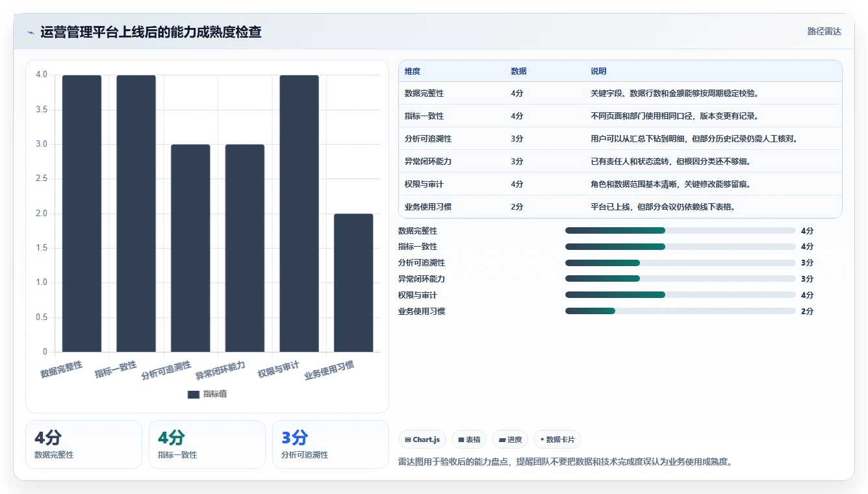
Task: Open the 分析可追溯性 3分 data card
Action: pyautogui.click(x=331, y=444)
